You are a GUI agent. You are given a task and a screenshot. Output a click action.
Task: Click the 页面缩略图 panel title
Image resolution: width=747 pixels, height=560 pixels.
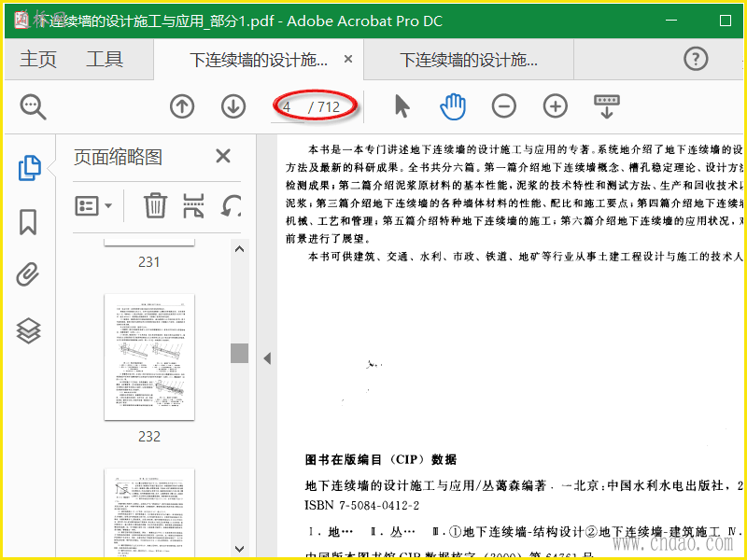(x=118, y=157)
